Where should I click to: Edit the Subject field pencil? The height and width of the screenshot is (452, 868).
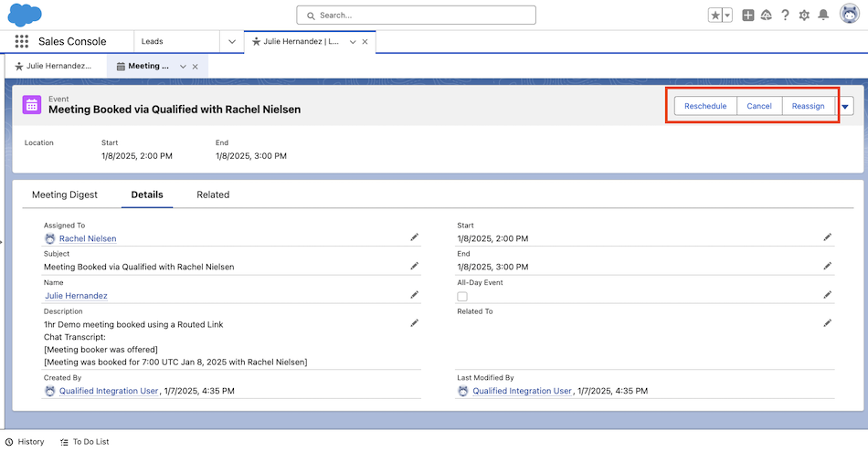[414, 266]
